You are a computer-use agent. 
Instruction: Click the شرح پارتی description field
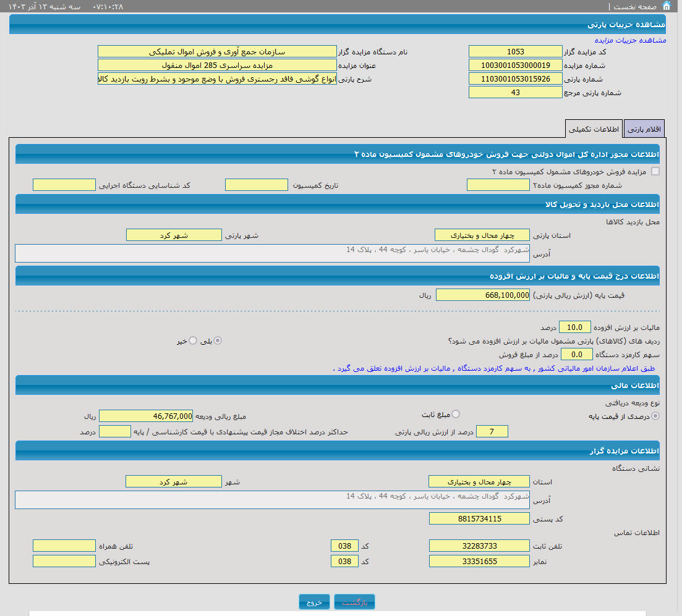[217, 78]
